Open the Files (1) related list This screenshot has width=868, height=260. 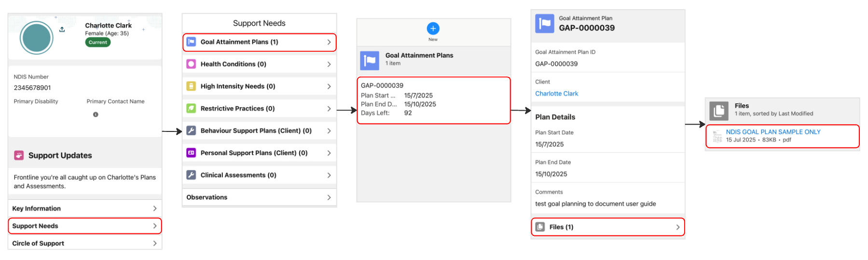point(607,227)
